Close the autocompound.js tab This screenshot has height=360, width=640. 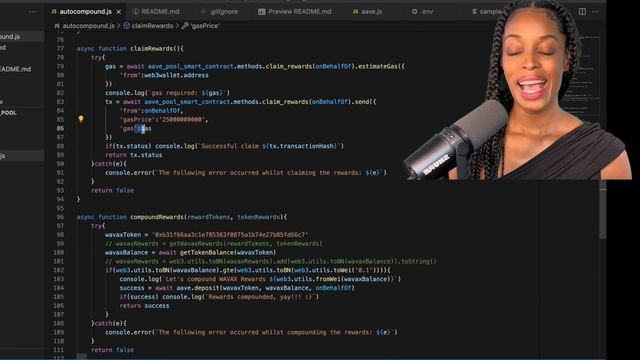(119, 12)
